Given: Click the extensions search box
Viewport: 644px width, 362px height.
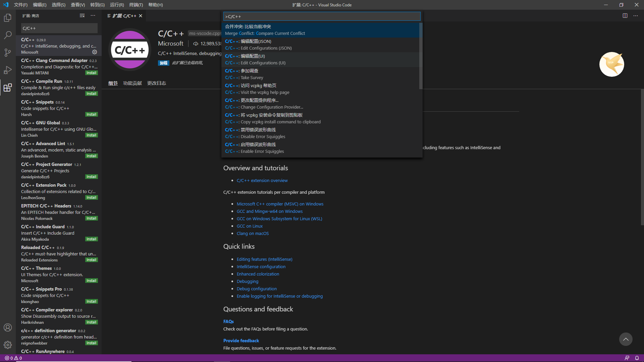Looking at the screenshot, I should (x=59, y=28).
